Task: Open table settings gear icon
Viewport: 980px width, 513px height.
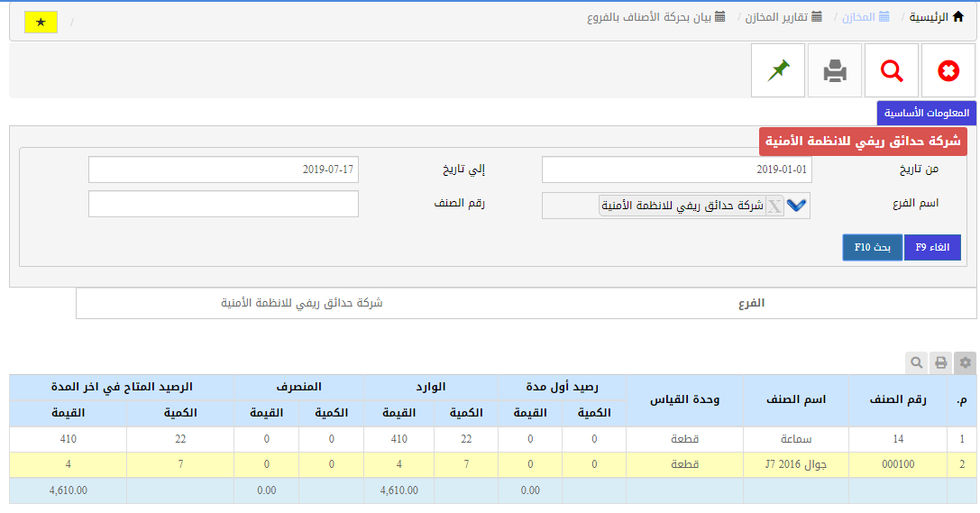Action: (966, 362)
